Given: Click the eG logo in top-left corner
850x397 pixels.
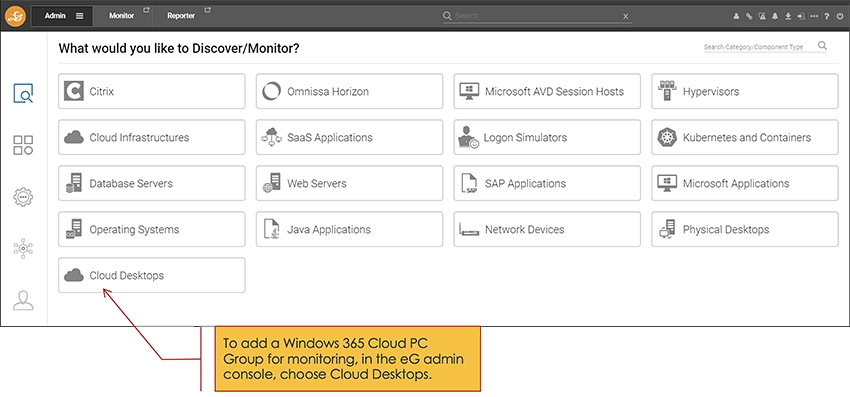Looking at the screenshot, I should pyautogui.click(x=15, y=16).
